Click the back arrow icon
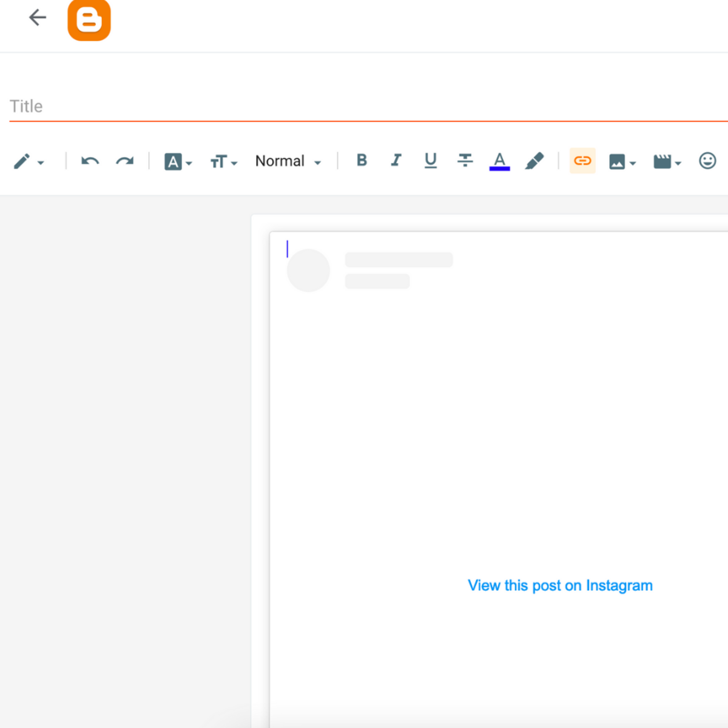 (x=38, y=18)
